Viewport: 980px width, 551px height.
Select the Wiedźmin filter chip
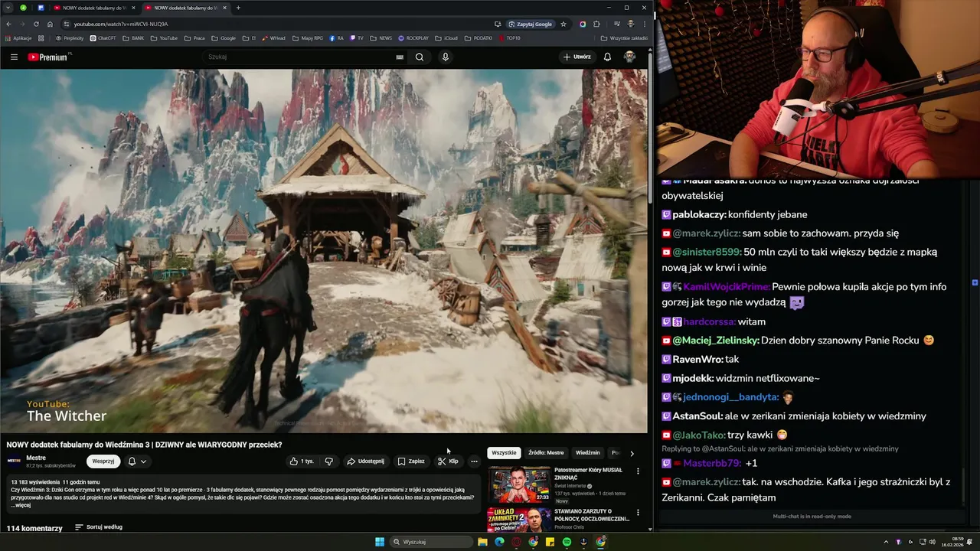pyautogui.click(x=588, y=453)
